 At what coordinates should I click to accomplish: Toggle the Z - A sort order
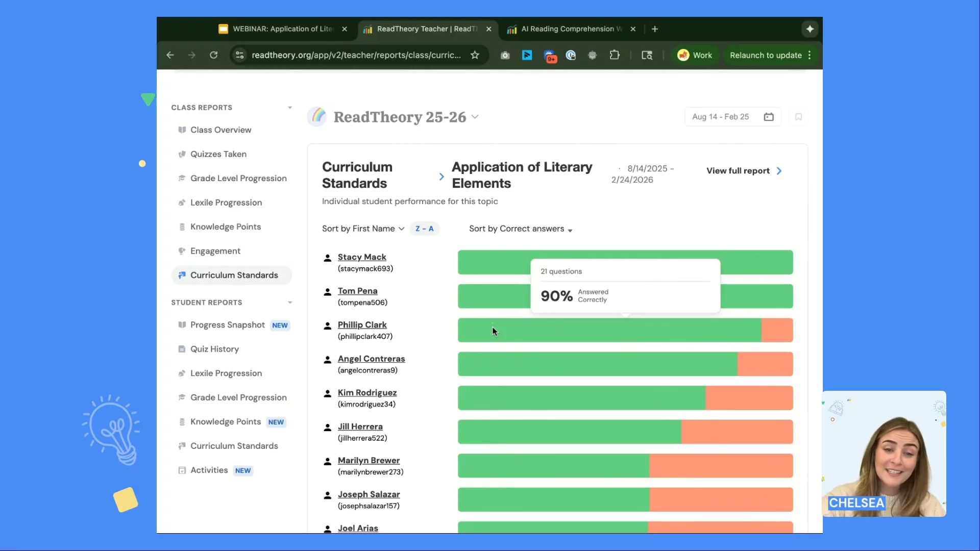tap(424, 229)
